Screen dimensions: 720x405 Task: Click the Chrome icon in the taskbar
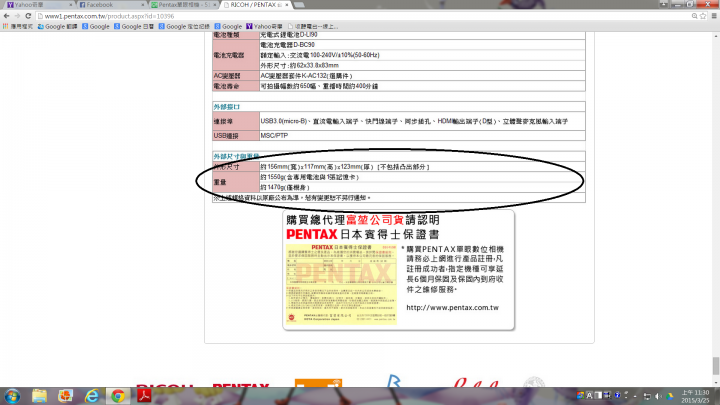[x=118, y=396]
